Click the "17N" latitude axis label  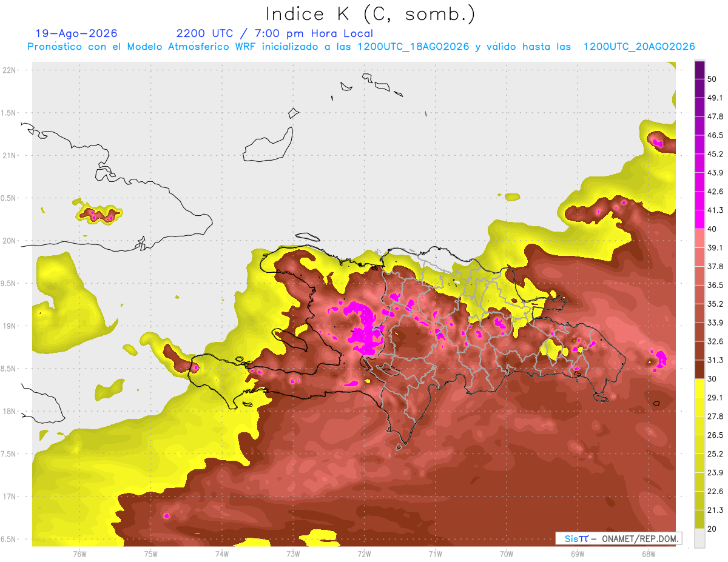point(10,497)
